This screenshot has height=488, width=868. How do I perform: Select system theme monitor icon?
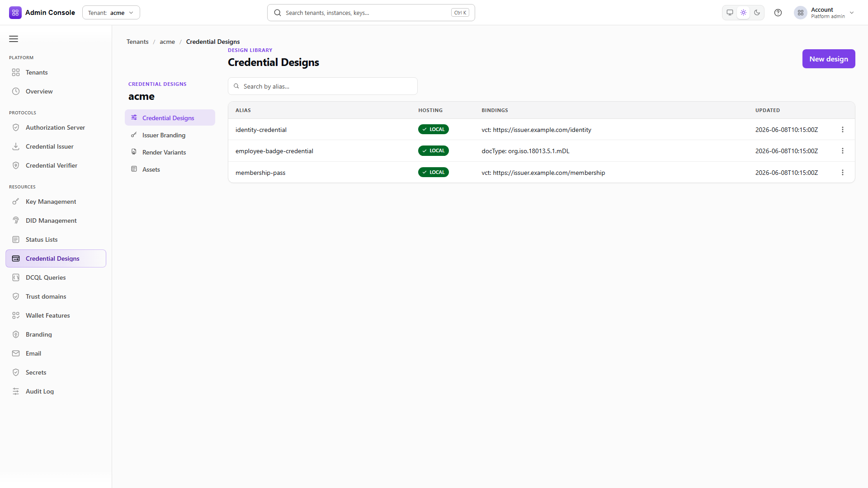pos(730,13)
